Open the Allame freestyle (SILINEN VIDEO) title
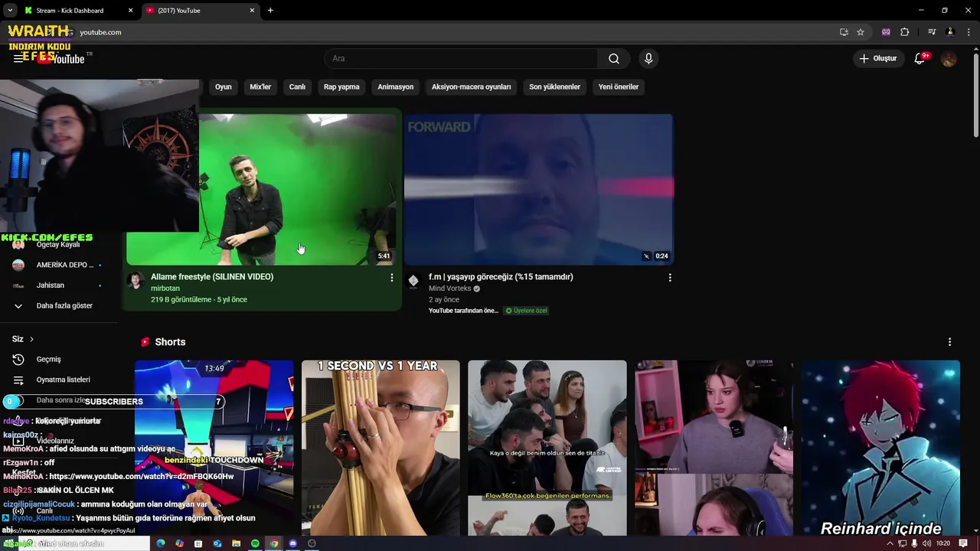980x551 pixels. 212,277
